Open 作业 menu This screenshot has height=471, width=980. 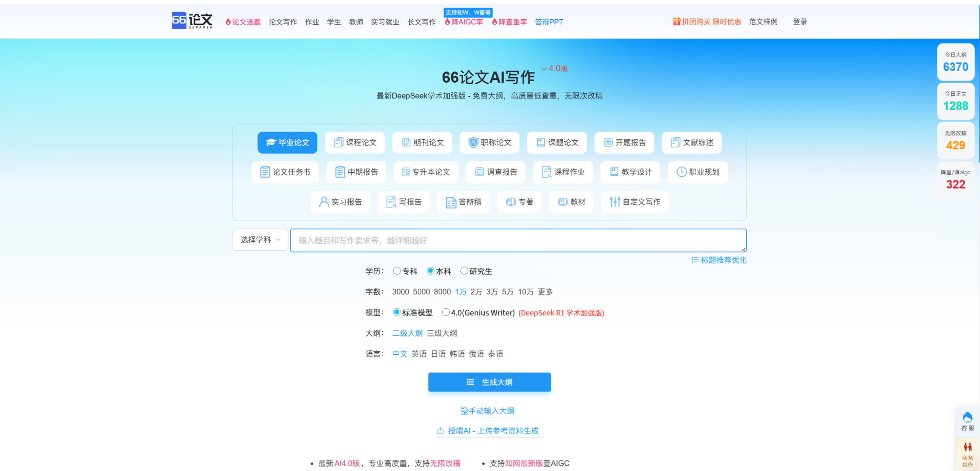[x=312, y=22]
